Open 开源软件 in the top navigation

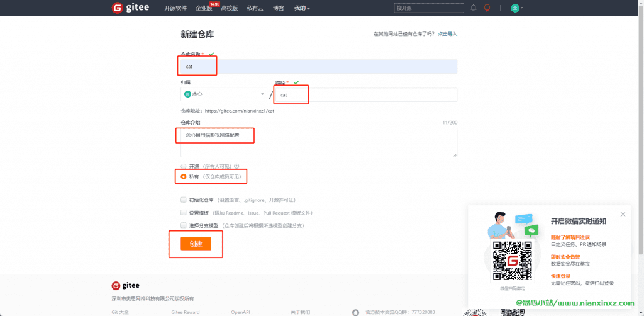[175, 8]
